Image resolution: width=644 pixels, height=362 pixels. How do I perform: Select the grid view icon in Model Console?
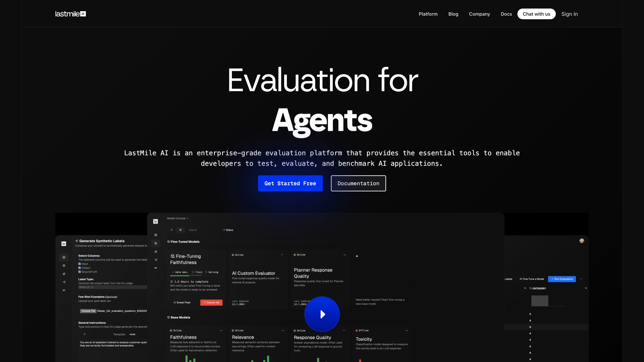[x=180, y=230]
